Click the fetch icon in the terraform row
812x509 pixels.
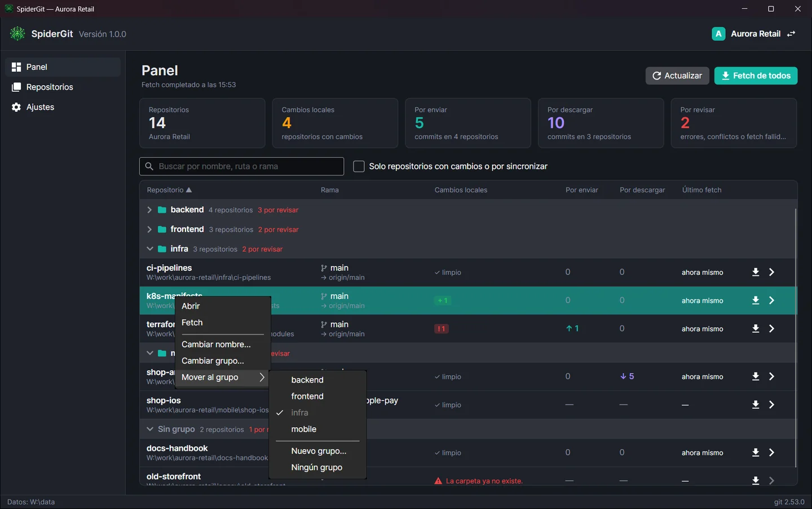point(756,328)
